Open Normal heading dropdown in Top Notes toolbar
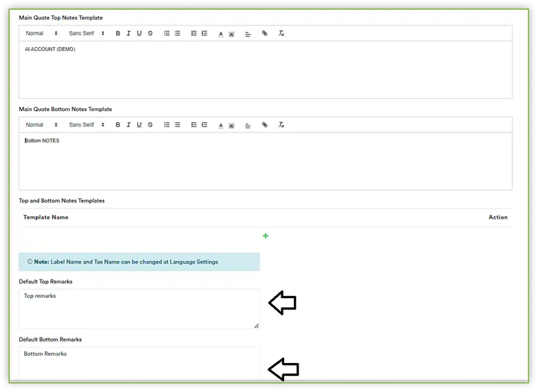 (x=41, y=33)
